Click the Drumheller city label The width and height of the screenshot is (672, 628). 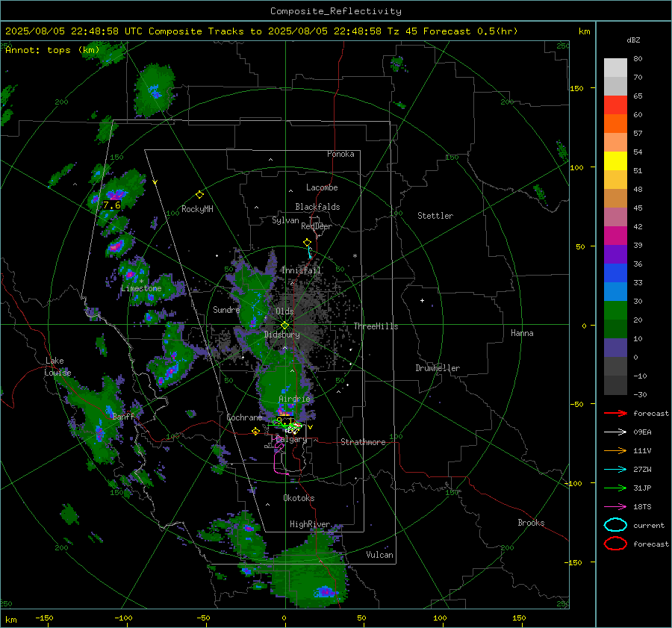(x=438, y=368)
